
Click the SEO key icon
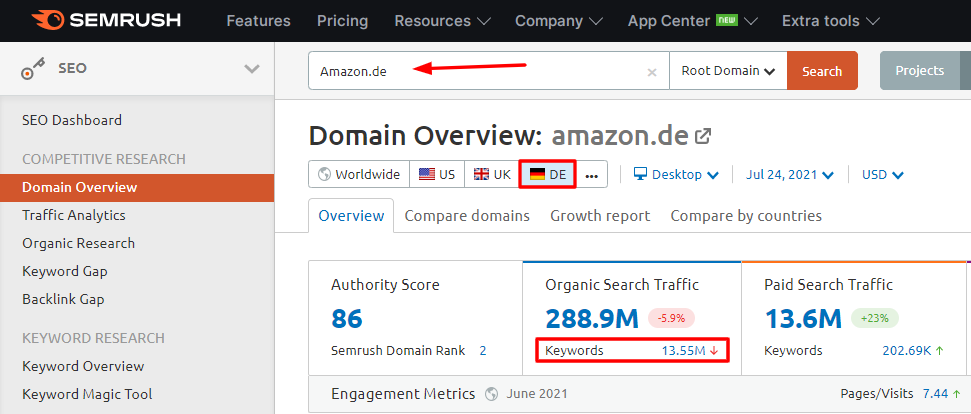click(x=34, y=69)
